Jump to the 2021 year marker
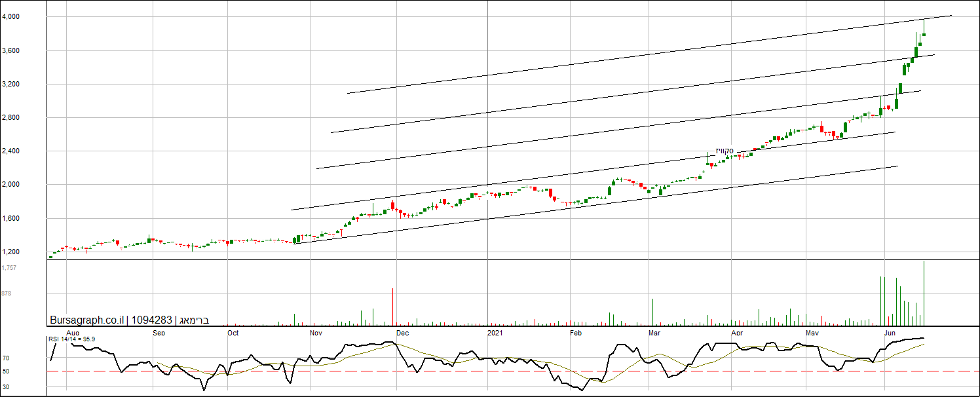Viewport: 980px width, 397px height. point(496,333)
